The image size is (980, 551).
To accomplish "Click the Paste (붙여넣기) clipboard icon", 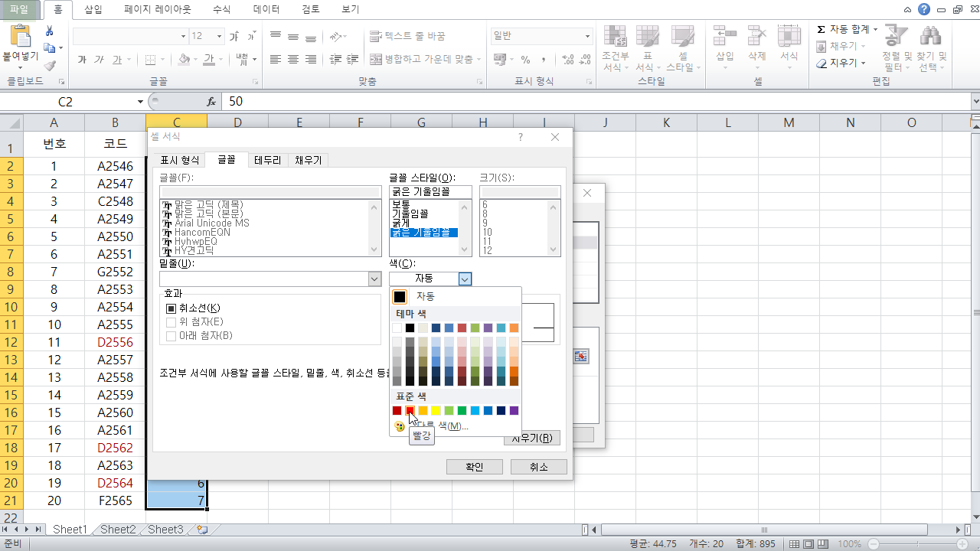I will point(21,37).
